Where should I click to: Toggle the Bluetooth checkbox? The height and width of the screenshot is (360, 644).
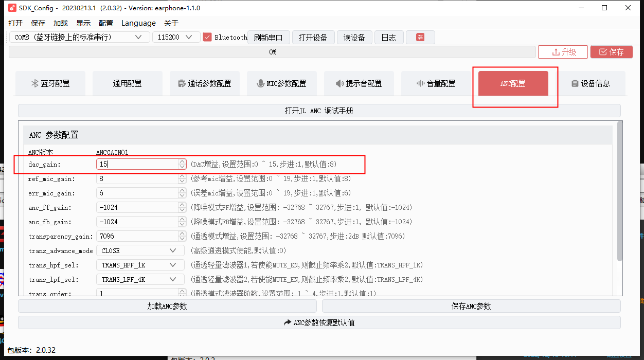tap(207, 37)
